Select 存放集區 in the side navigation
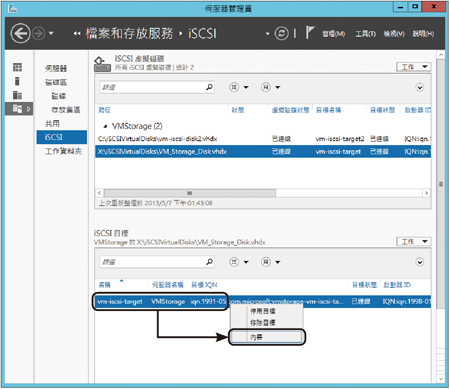The height and width of the screenshot is (389, 450). tap(65, 110)
